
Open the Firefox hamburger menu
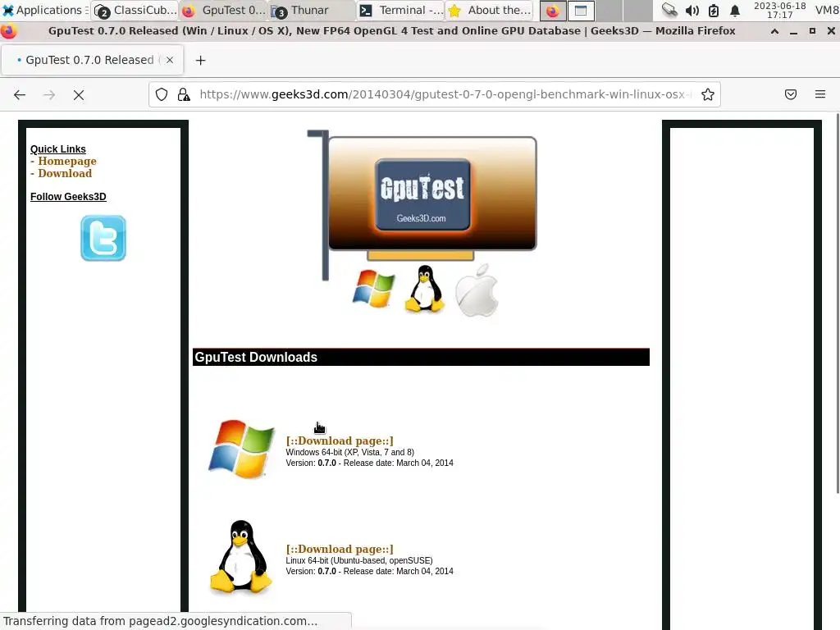click(820, 95)
